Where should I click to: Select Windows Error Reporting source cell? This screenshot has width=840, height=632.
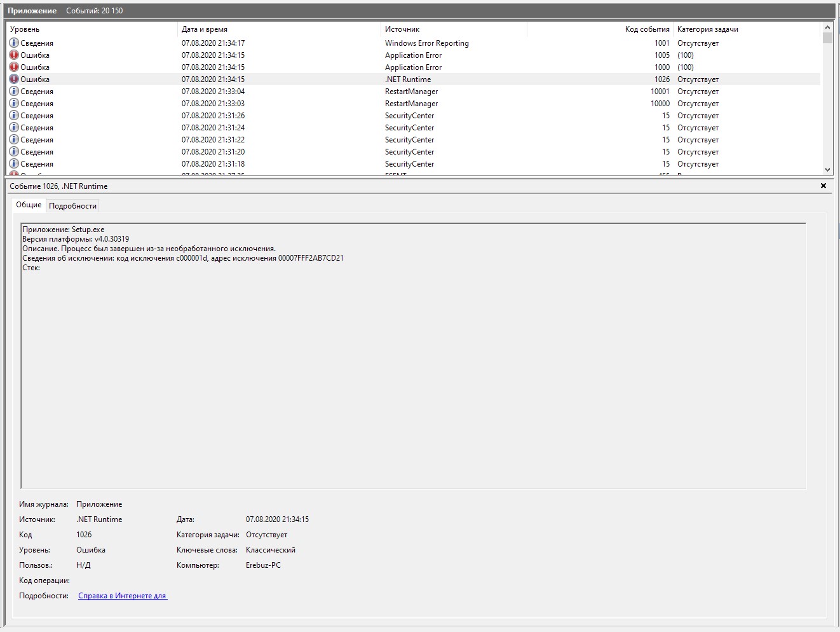(x=427, y=43)
